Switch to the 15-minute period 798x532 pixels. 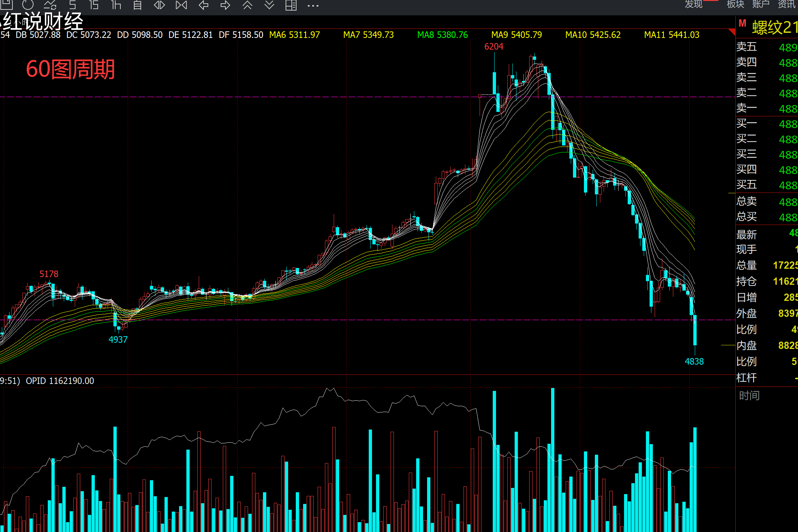point(94,5)
